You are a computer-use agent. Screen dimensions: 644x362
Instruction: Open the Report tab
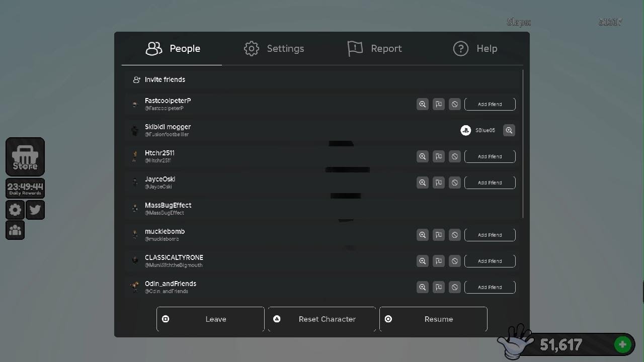coord(374,49)
